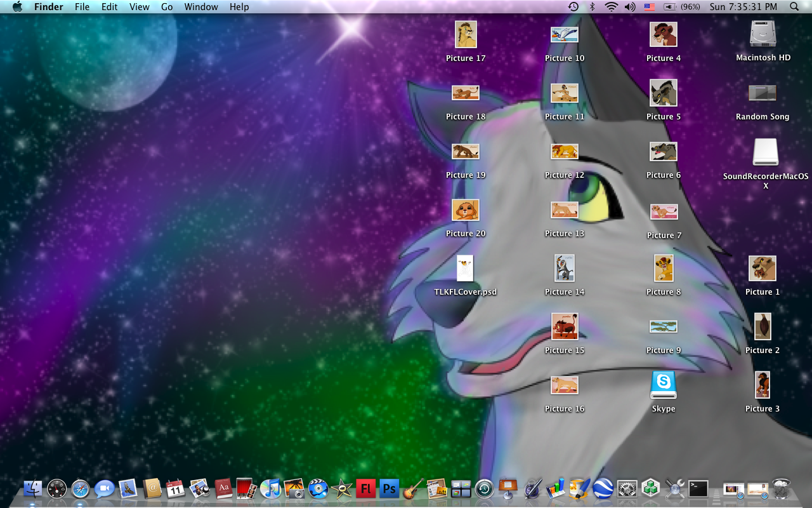This screenshot has width=812, height=508.
Task: Open the Trash in the dock
Action: click(781, 488)
